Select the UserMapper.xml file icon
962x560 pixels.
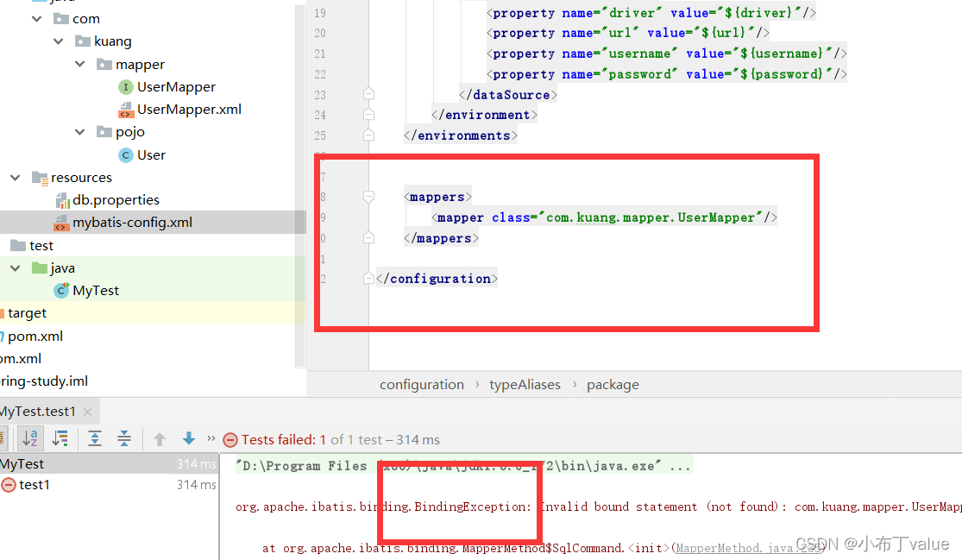click(126, 110)
